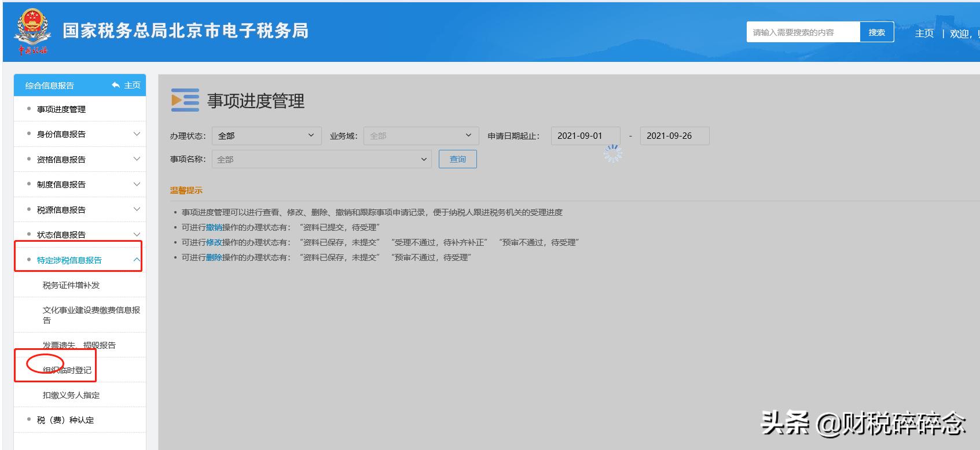
Task: Click the 申请日期起止 label
Action: click(514, 136)
